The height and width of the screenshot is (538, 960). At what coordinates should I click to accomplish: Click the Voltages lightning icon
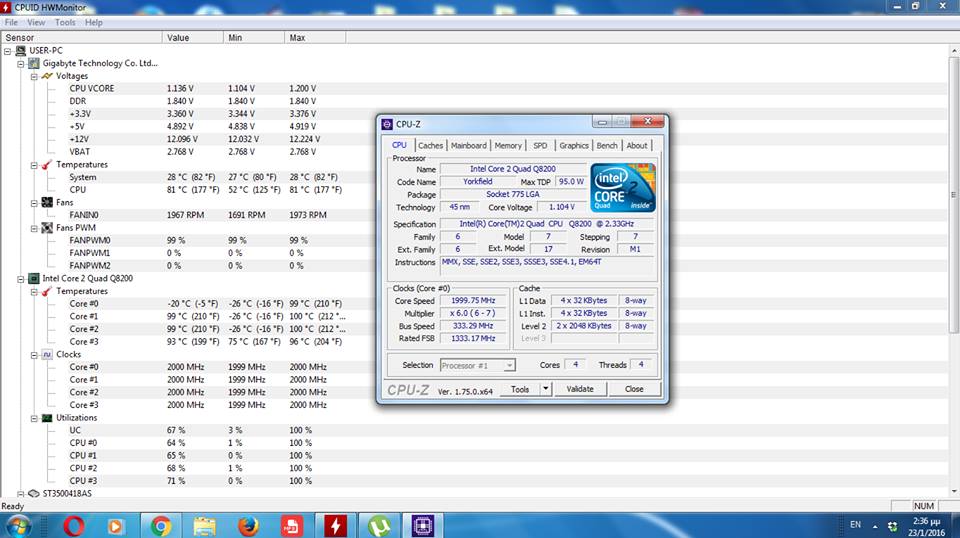47,76
